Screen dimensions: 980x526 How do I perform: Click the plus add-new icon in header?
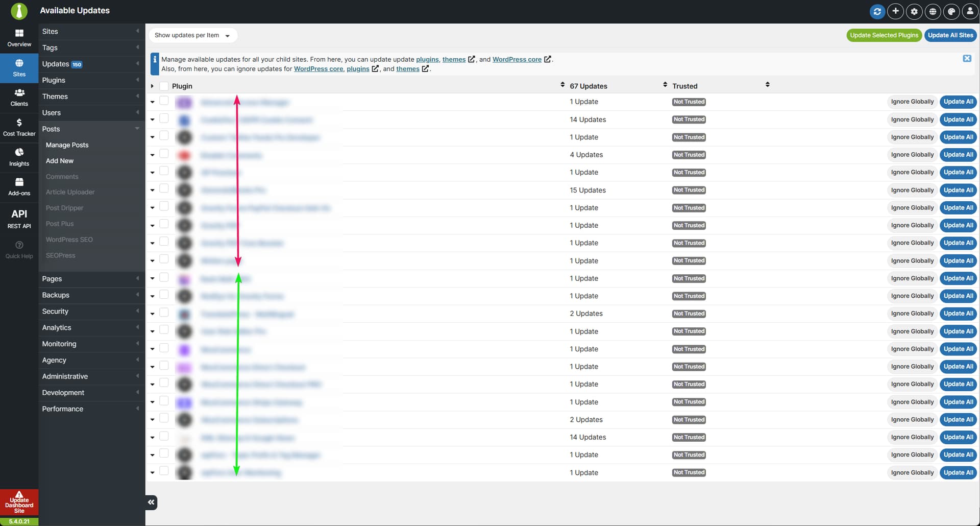coord(895,11)
